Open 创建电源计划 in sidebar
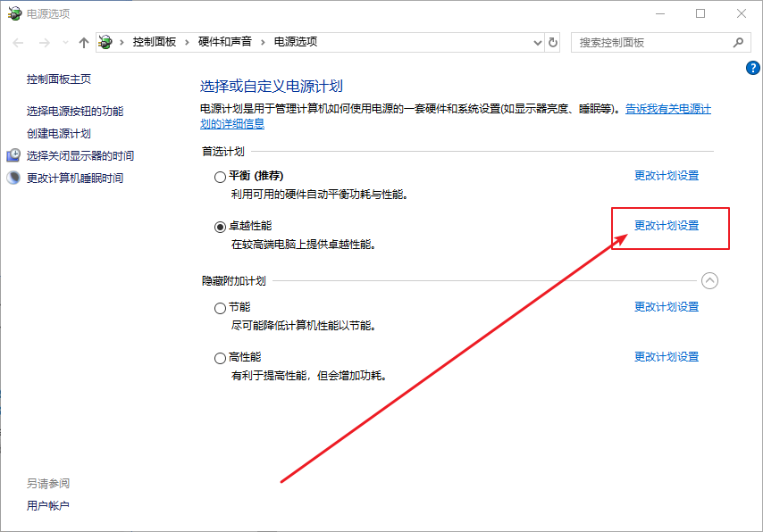 tap(59, 133)
